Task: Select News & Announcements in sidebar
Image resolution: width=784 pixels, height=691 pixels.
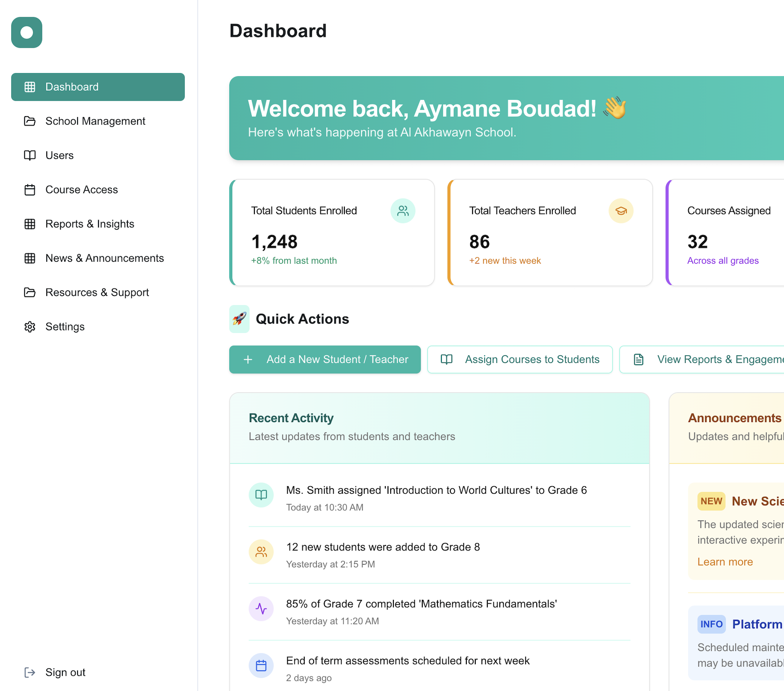Action: click(x=105, y=258)
